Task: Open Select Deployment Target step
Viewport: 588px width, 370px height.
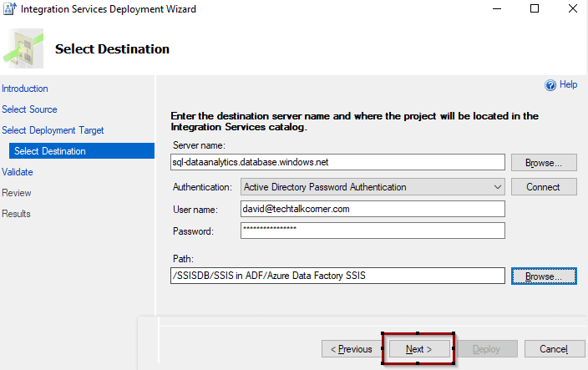Action: [53, 130]
